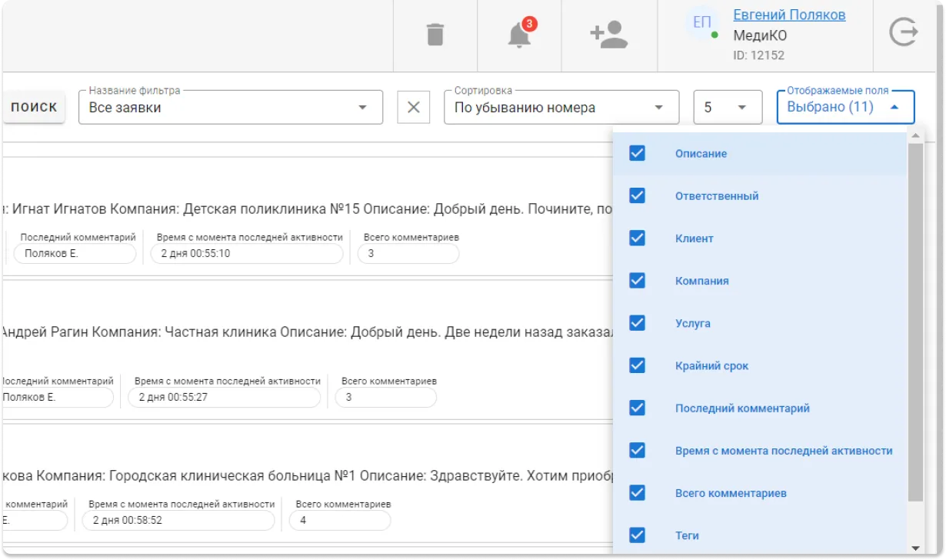This screenshot has width=946, height=560.
Task: Clear filter with the X button
Action: tap(413, 107)
